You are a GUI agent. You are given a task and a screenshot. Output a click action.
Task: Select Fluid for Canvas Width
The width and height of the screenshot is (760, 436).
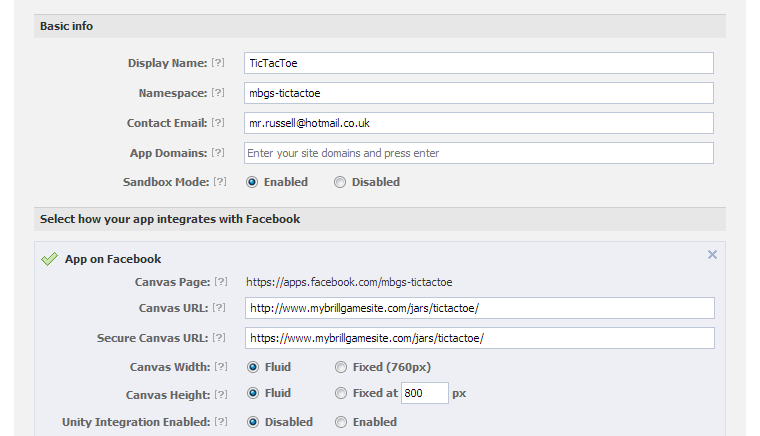[253, 367]
